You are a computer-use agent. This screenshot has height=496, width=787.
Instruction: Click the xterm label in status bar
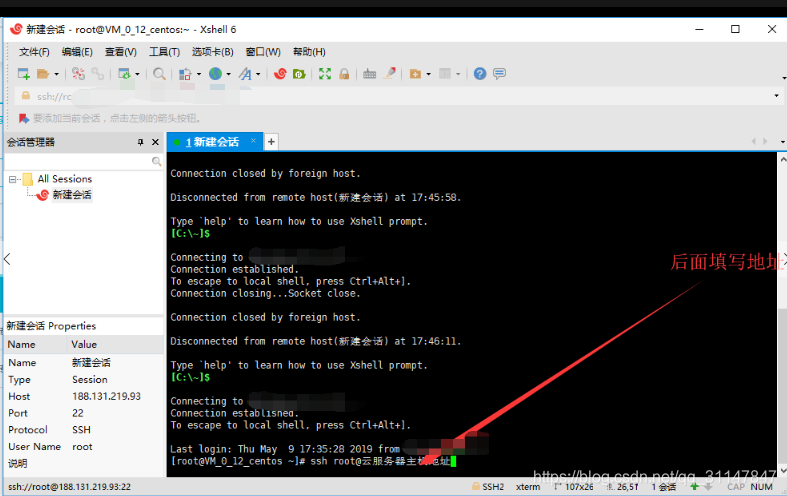click(x=528, y=486)
